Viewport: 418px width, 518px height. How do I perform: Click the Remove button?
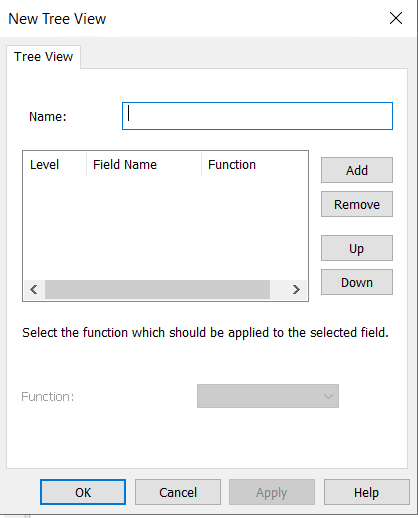point(357,204)
